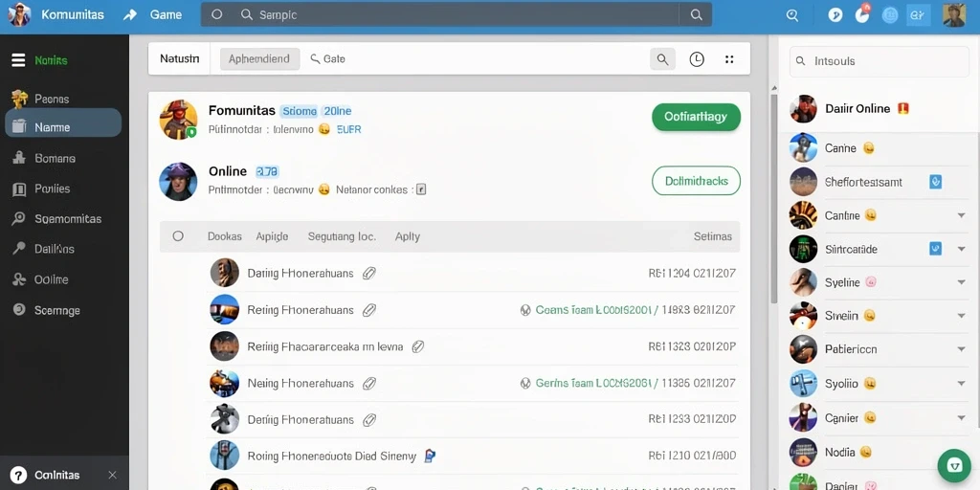Toggle the circle option in top search bar
This screenshot has height=490, width=980.
pyautogui.click(x=217, y=14)
